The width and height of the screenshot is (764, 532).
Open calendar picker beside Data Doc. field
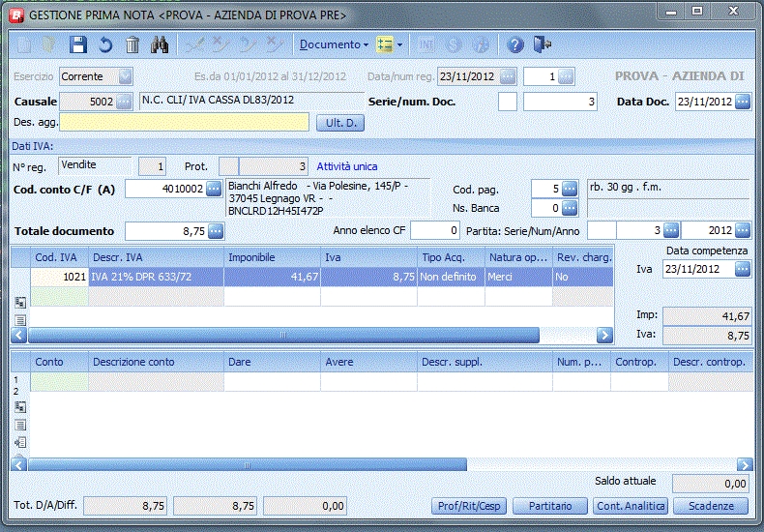click(742, 102)
